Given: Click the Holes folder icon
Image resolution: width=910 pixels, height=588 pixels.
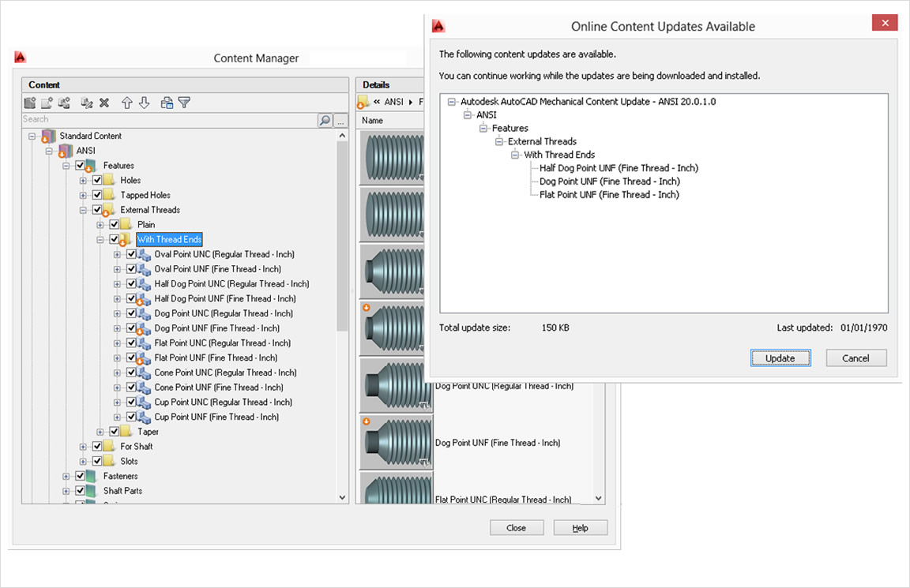Looking at the screenshot, I should pos(108,180).
